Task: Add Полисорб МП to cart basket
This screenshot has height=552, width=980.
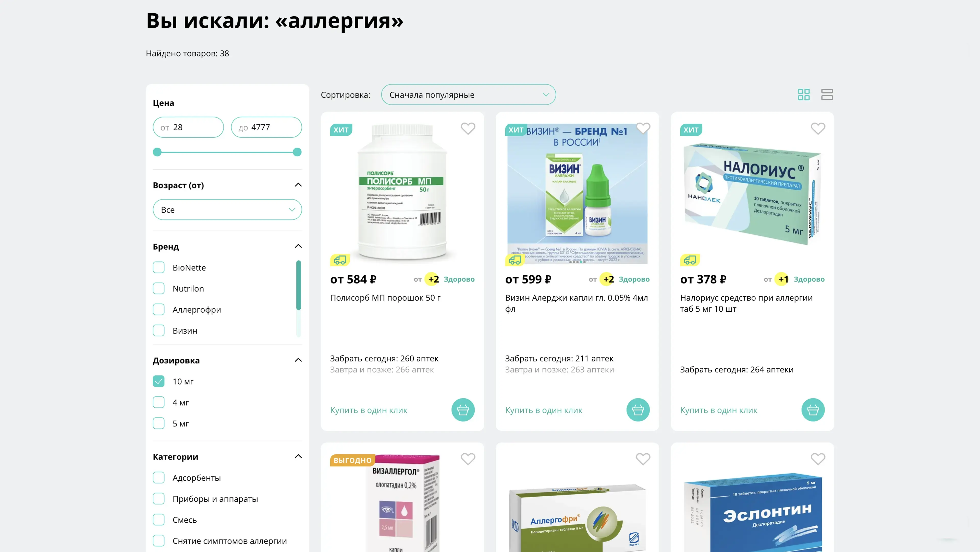Action: coord(463,410)
